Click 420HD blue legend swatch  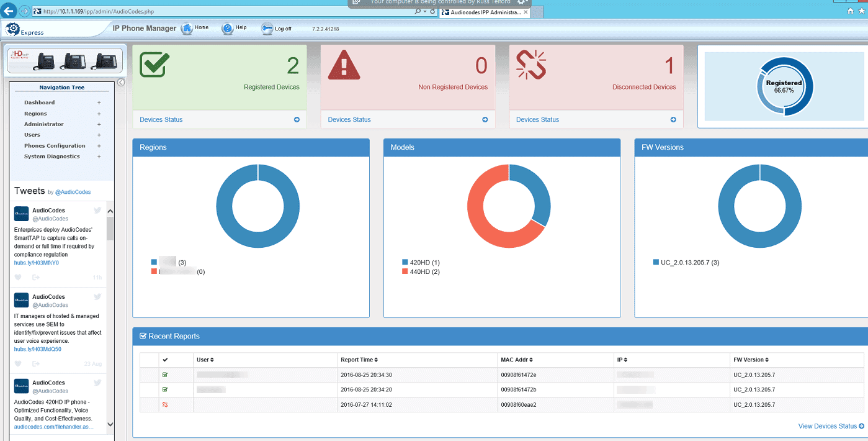tap(405, 263)
